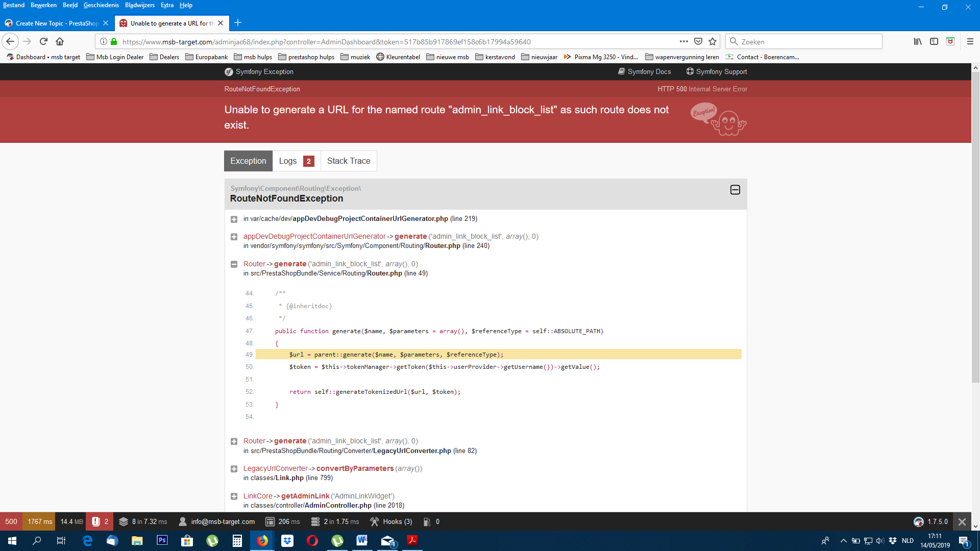980x551 pixels.
Task: Switch to the Stack Trace tab
Action: (x=349, y=161)
